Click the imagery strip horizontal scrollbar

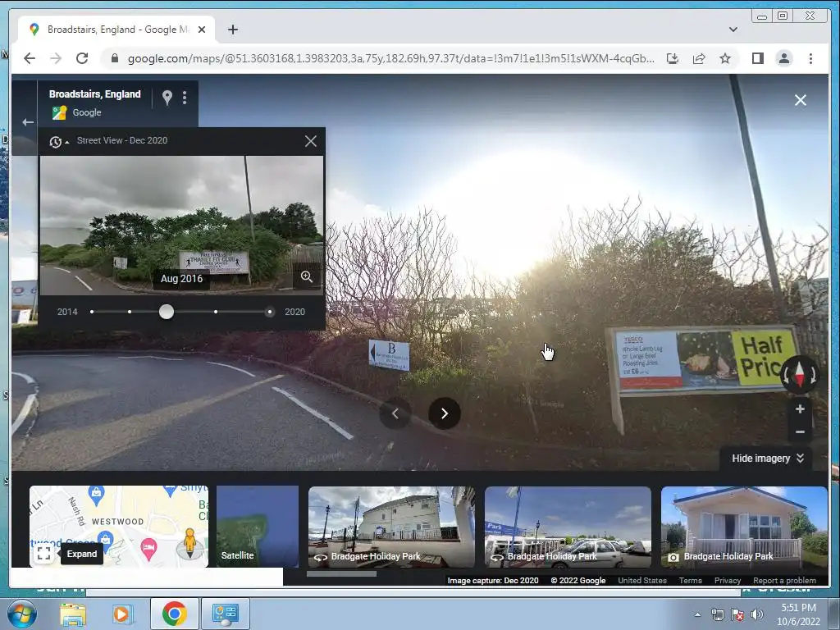[342, 573]
